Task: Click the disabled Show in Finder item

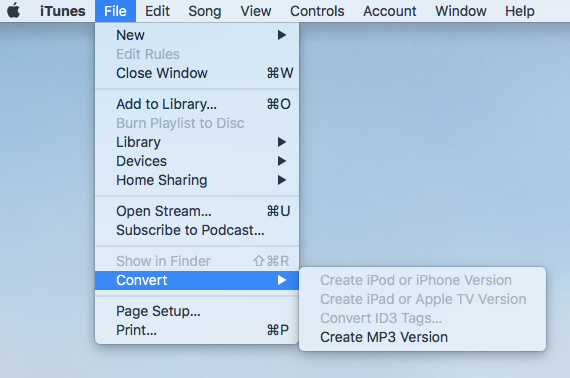Action: coord(197,261)
